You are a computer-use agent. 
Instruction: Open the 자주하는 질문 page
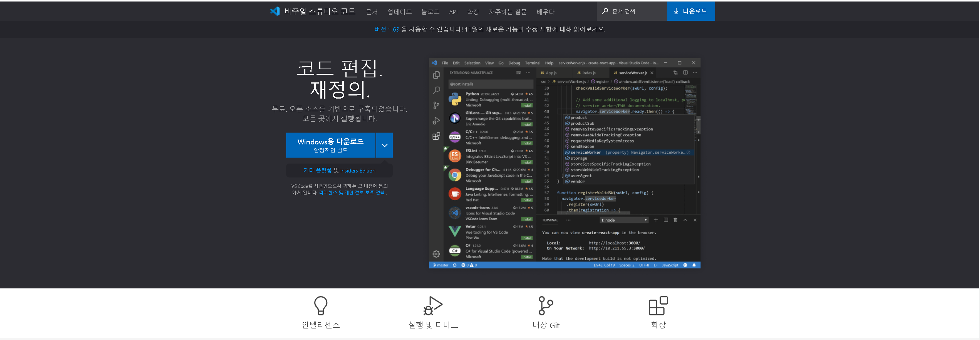click(x=508, y=12)
